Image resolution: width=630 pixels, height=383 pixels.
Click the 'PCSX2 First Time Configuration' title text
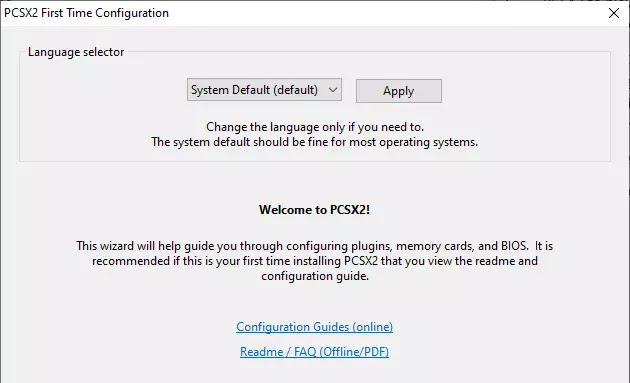point(86,13)
